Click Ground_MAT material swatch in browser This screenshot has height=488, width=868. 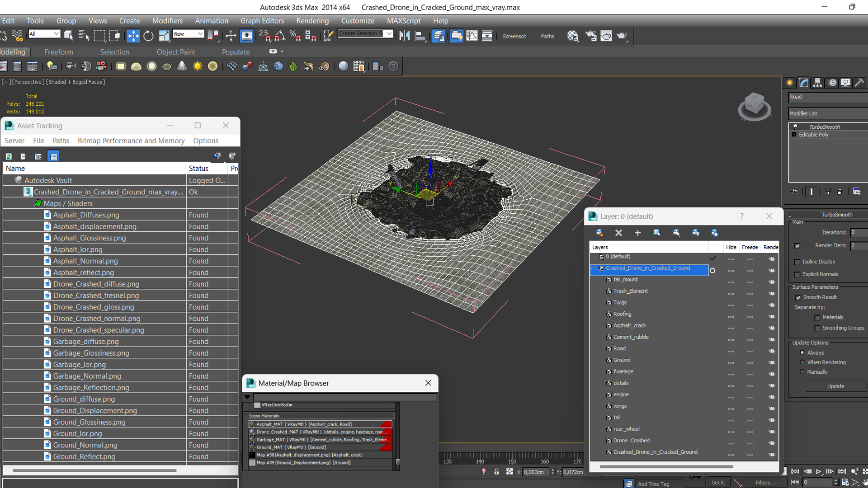point(252,447)
